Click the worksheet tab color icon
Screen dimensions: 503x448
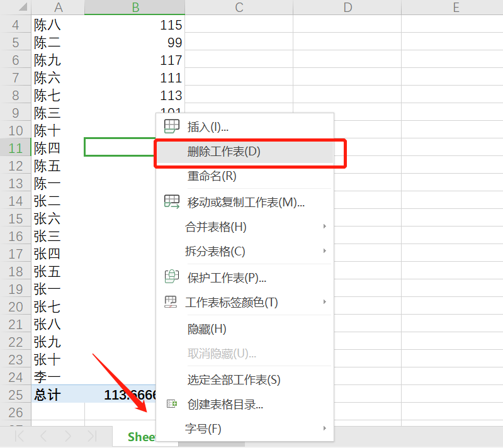(171, 302)
